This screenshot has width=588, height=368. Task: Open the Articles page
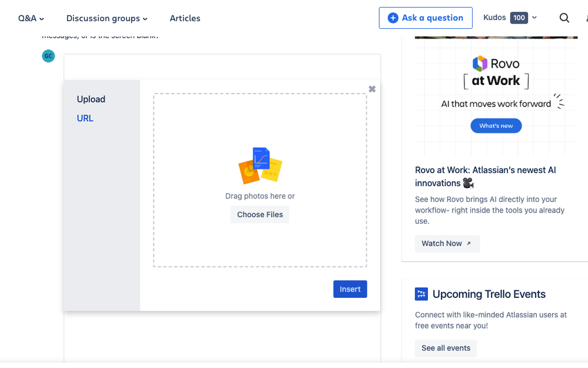pos(185,18)
